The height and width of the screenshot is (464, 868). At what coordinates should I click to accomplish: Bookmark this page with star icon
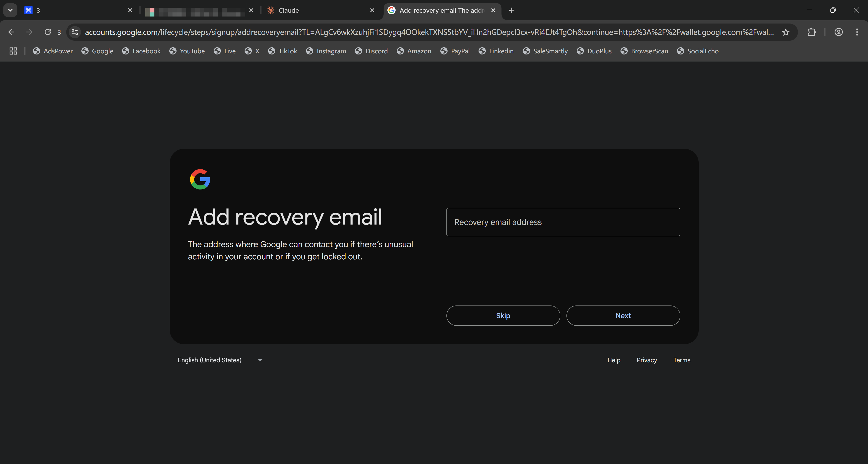(x=786, y=32)
